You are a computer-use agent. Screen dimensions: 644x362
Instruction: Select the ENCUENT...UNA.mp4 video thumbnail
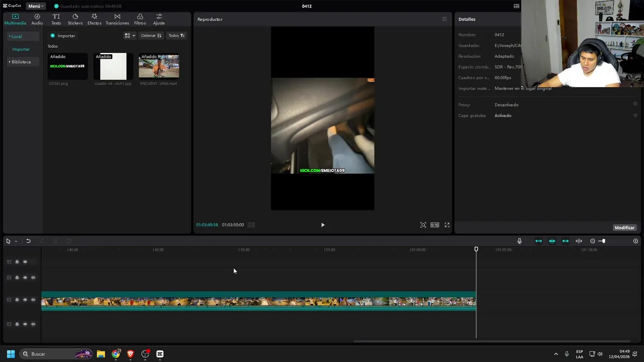pos(159,66)
